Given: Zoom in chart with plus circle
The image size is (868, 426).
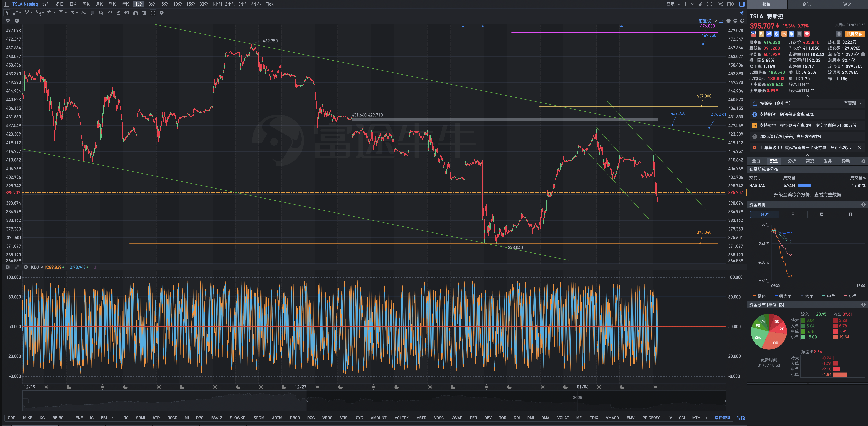Looking at the screenshot, I should (742, 21).
